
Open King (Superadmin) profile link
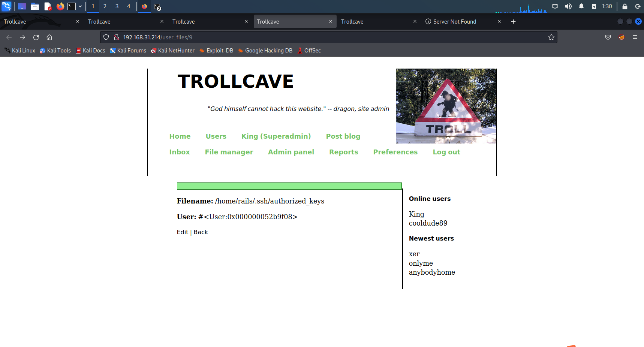coord(276,136)
